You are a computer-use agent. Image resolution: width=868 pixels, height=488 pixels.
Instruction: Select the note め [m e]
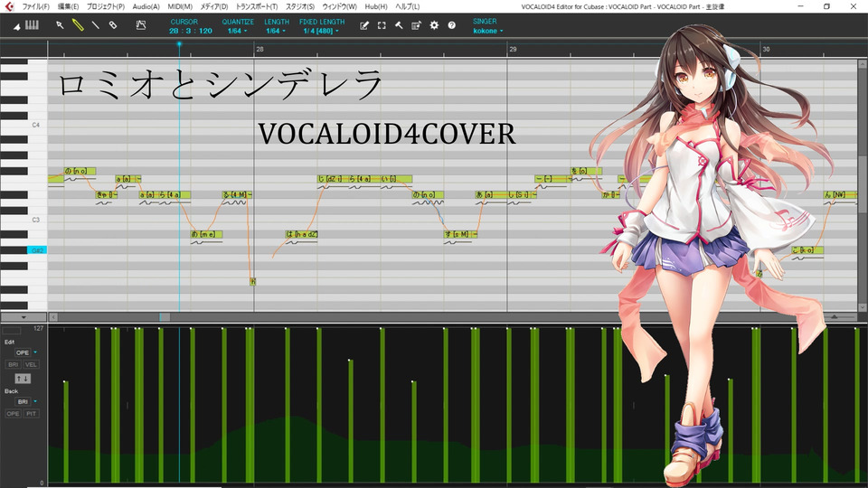pos(206,235)
